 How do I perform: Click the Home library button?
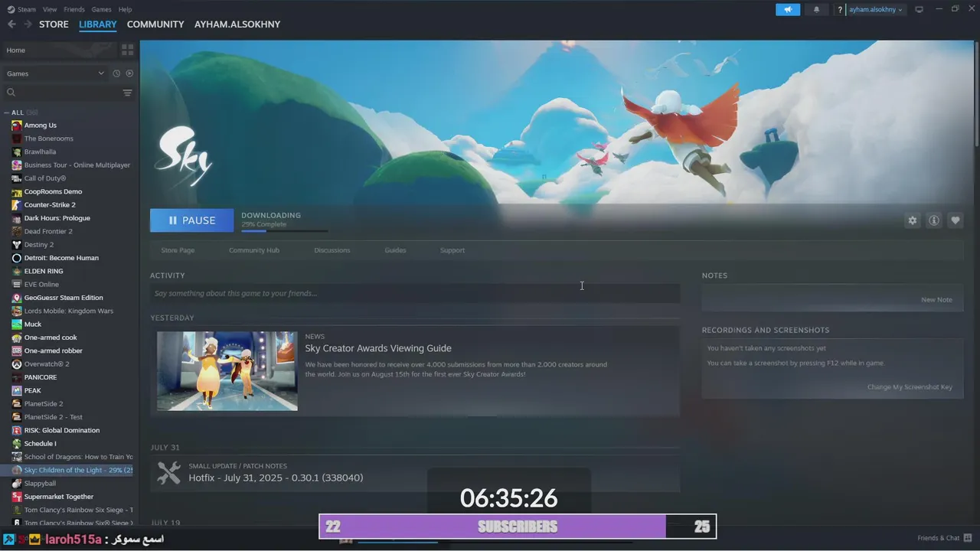point(59,50)
